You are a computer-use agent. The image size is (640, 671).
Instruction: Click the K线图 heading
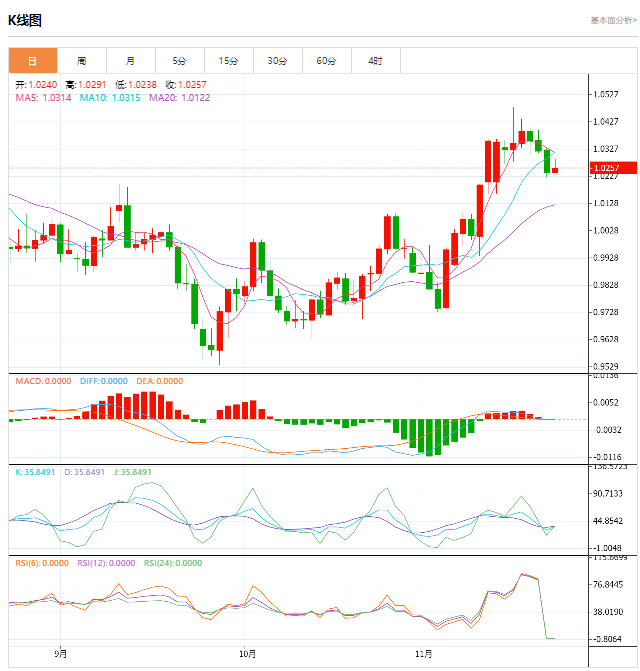point(25,20)
